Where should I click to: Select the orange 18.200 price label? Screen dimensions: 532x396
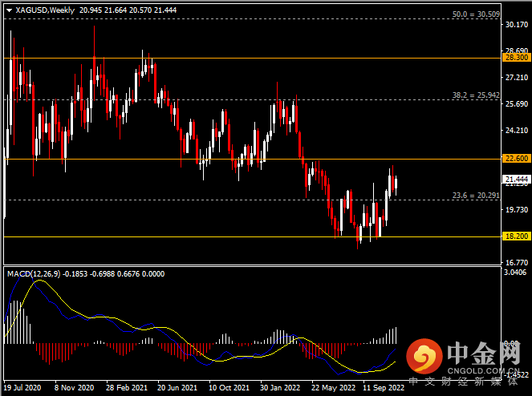[514, 236]
